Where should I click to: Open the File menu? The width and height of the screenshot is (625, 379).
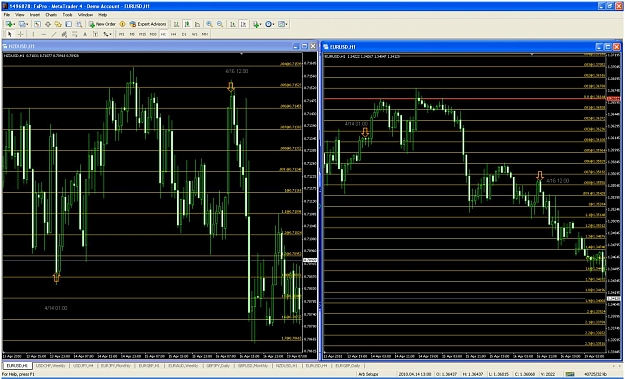(x=7, y=15)
